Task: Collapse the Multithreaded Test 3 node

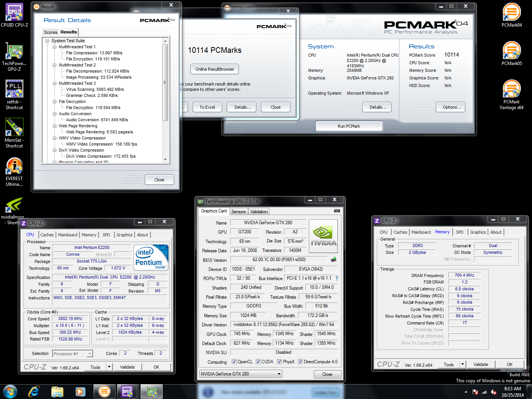Action: click(x=55, y=83)
